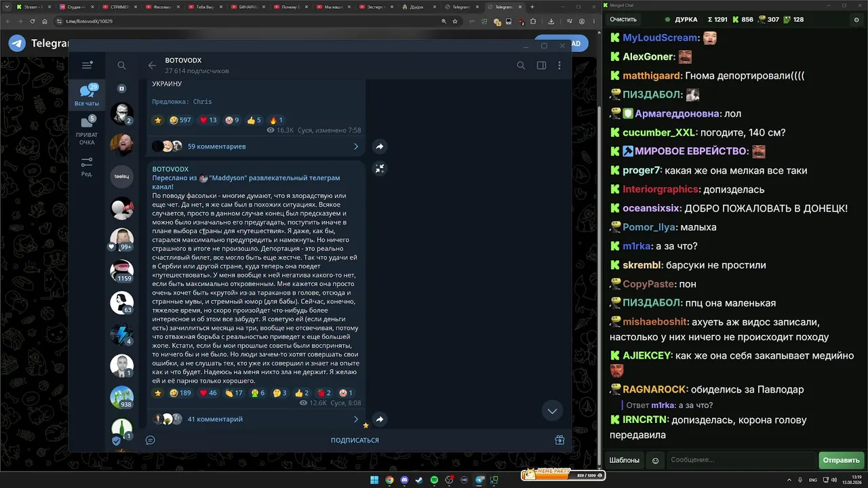
Task: Open the 59 комментариев thread
Action: tap(216, 146)
